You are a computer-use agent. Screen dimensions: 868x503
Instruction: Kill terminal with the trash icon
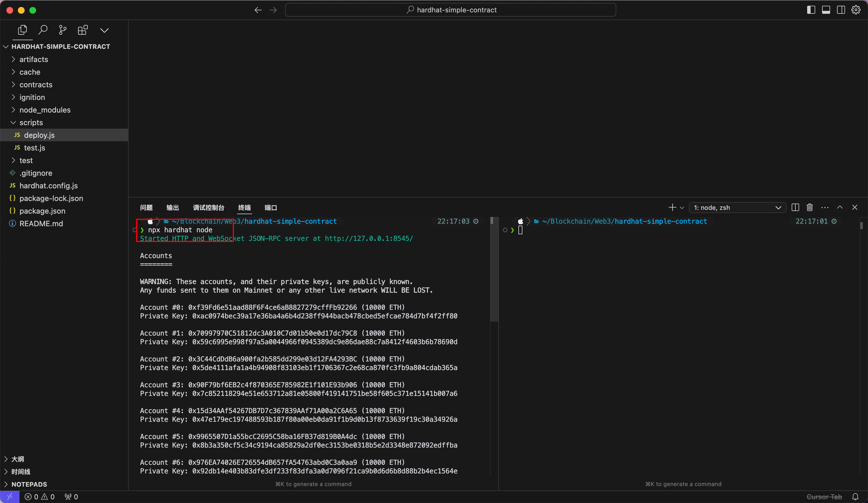pyautogui.click(x=810, y=207)
